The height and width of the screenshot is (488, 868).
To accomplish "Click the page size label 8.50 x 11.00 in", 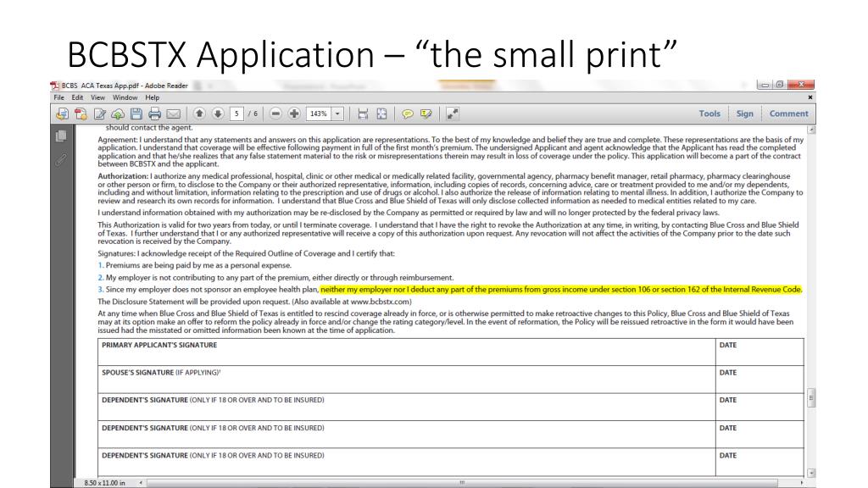I will tap(104, 483).
